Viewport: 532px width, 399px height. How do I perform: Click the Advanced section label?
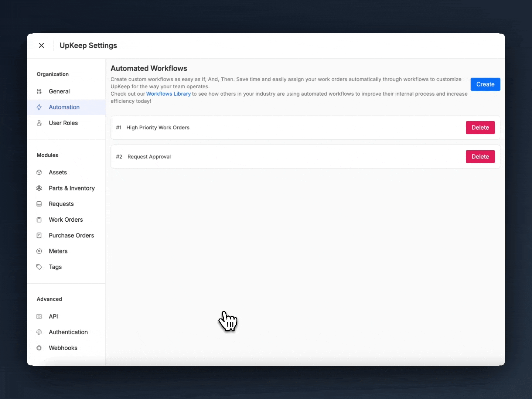(x=49, y=299)
